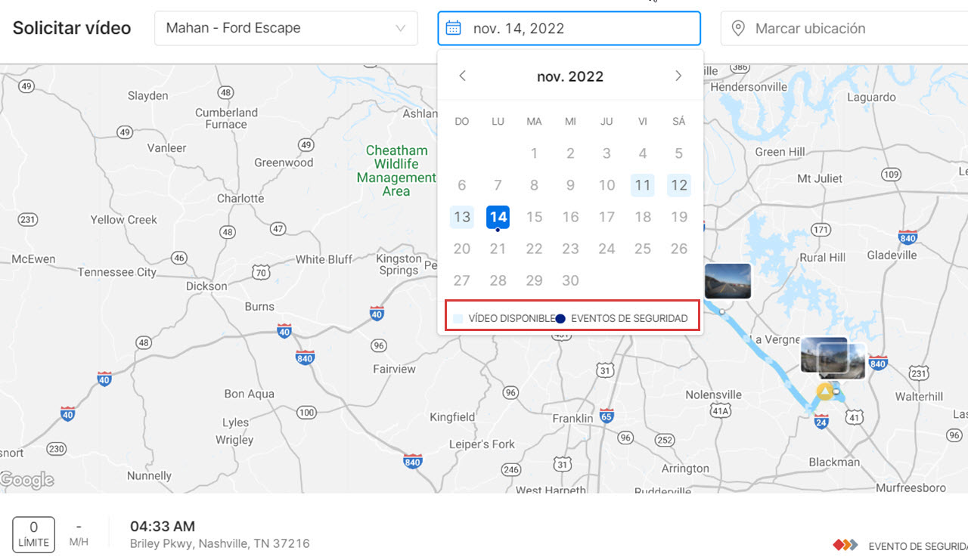
Task: Click the safety event logo icon
Action: coord(845,545)
